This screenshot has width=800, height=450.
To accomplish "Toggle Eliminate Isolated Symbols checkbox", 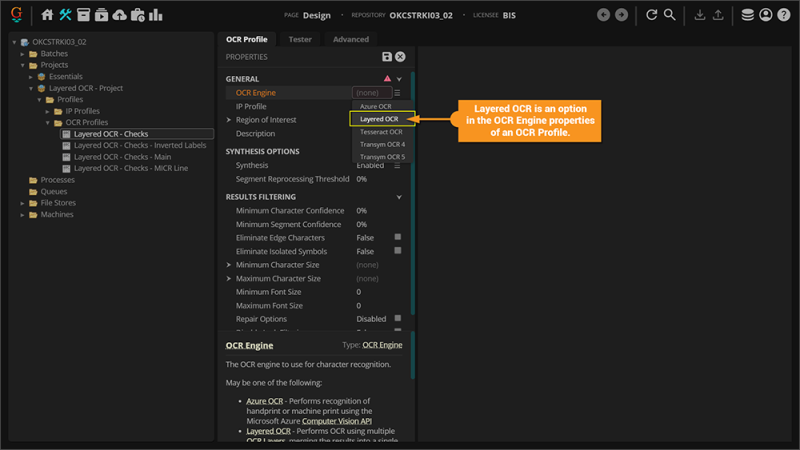I will point(398,251).
